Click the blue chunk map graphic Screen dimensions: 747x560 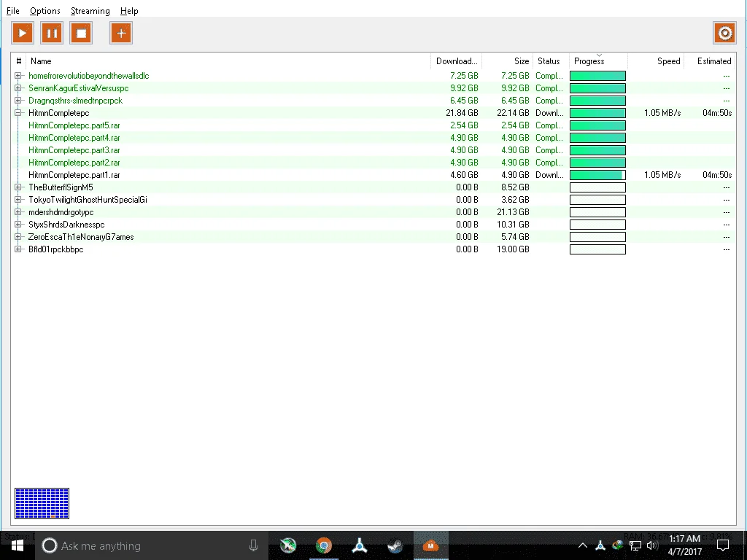coord(42,503)
